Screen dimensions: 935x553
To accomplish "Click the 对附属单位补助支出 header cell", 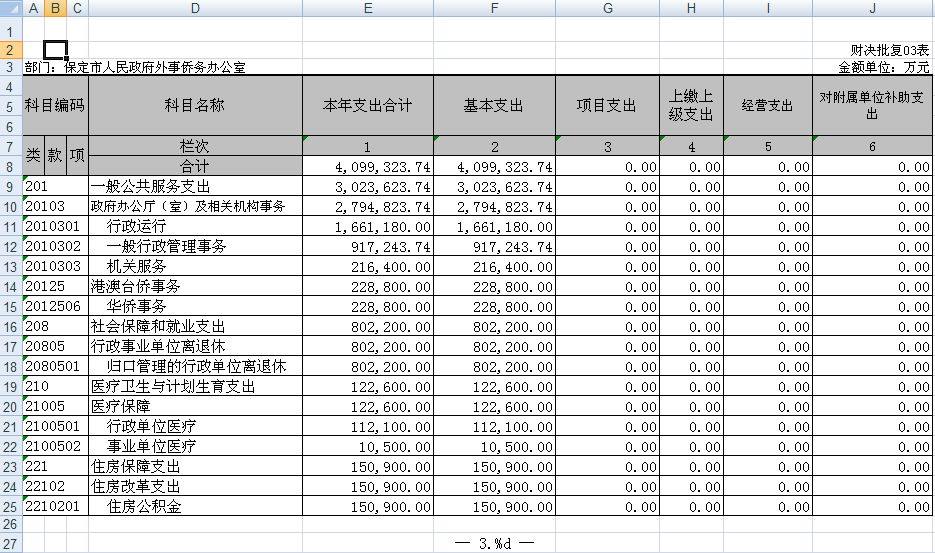I will pyautogui.click(x=872, y=106).
